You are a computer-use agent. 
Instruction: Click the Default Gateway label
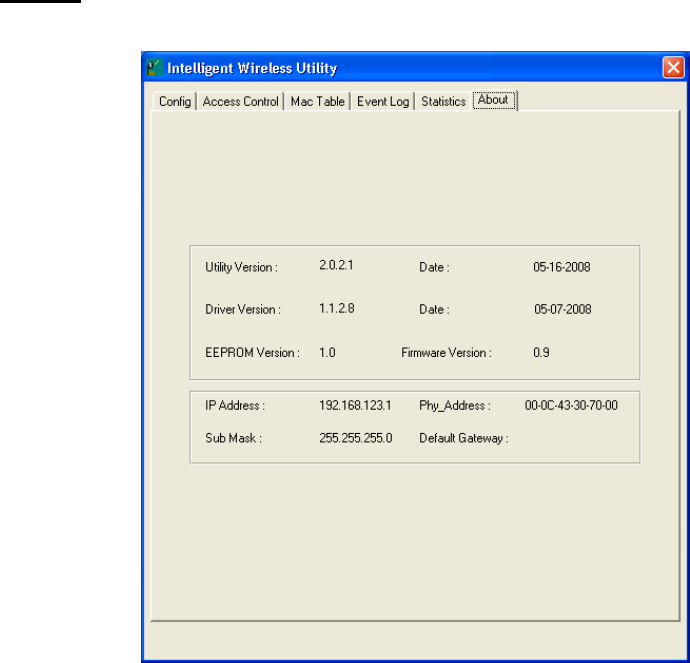[464, 438]
